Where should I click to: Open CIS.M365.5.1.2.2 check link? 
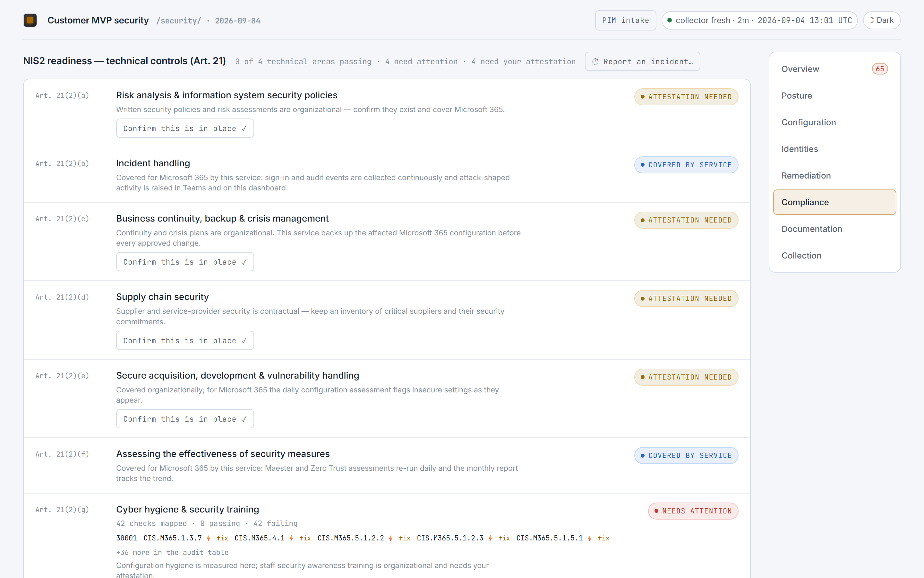pyautogui.click(x=350, y=538)
